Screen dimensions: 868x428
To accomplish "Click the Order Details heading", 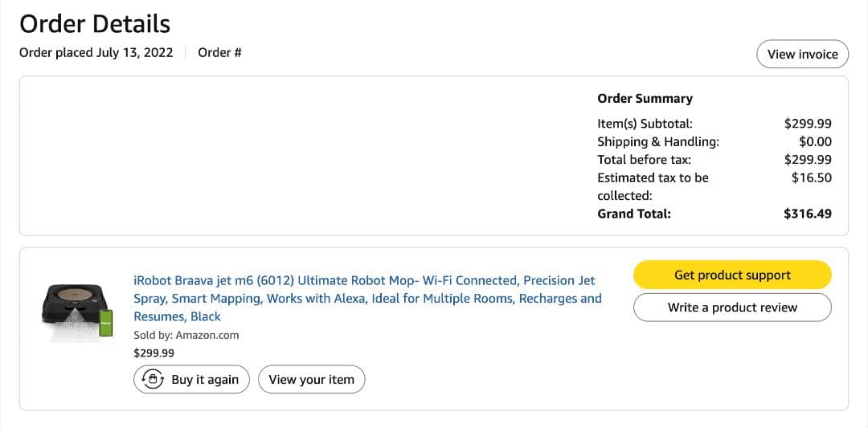I will click(95, 24).
